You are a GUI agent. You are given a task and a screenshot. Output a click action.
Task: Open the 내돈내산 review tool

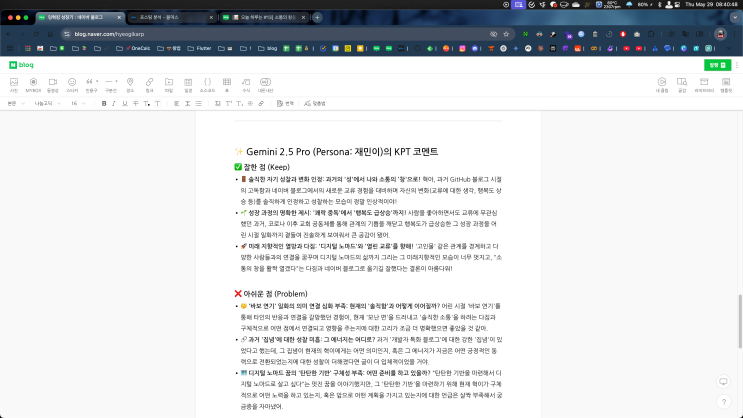pyautogui.click(x=265, y=85)
